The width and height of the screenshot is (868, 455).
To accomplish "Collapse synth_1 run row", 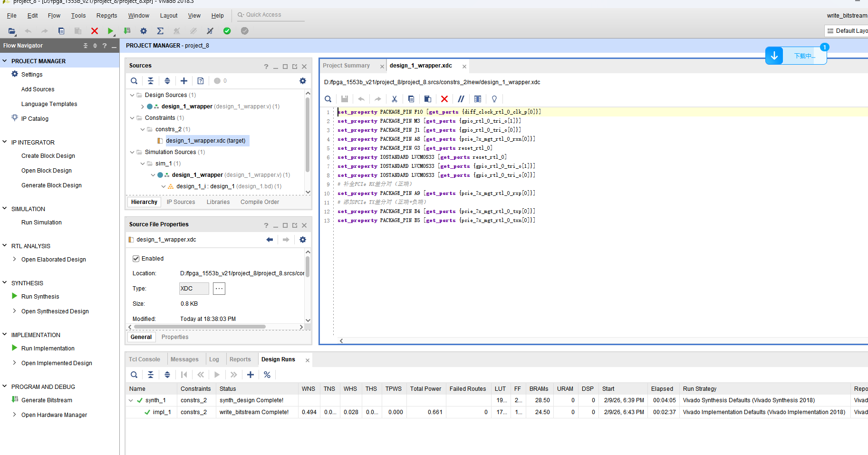I will pos(131,400).
